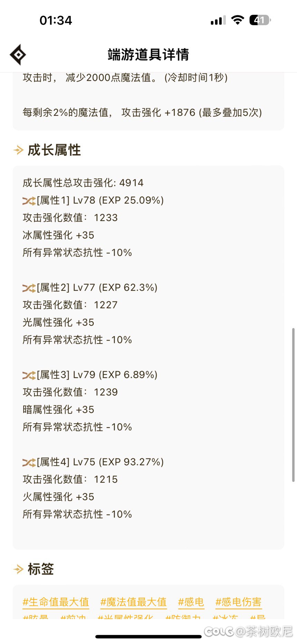The height and width of the screenshot is (644, 297).
Task: Tap shuffle icon beside 属性1
Action: click(29, 200)
